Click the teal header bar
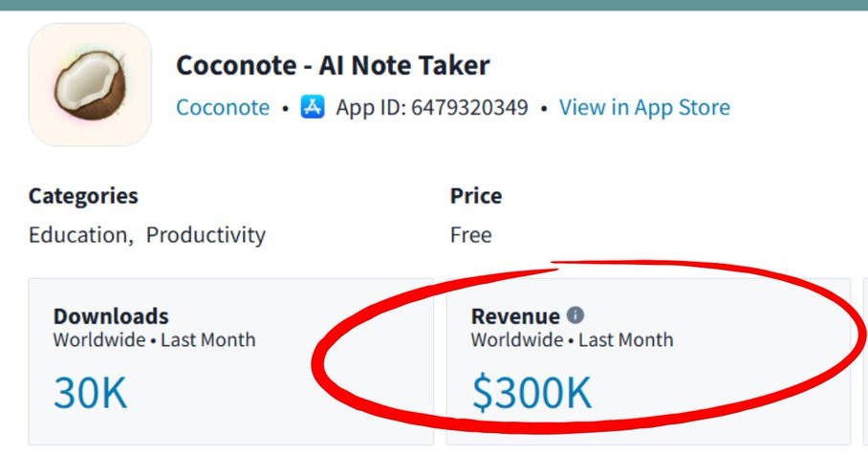The image size is (868, 454). [434, 5]
